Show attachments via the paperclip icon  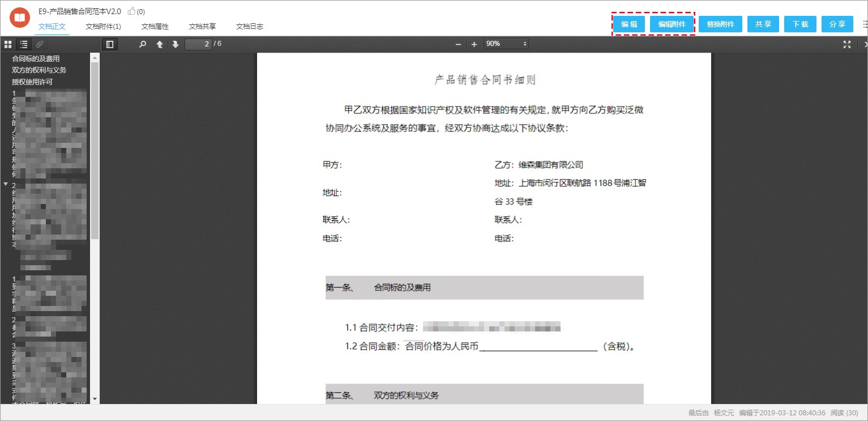40,44
